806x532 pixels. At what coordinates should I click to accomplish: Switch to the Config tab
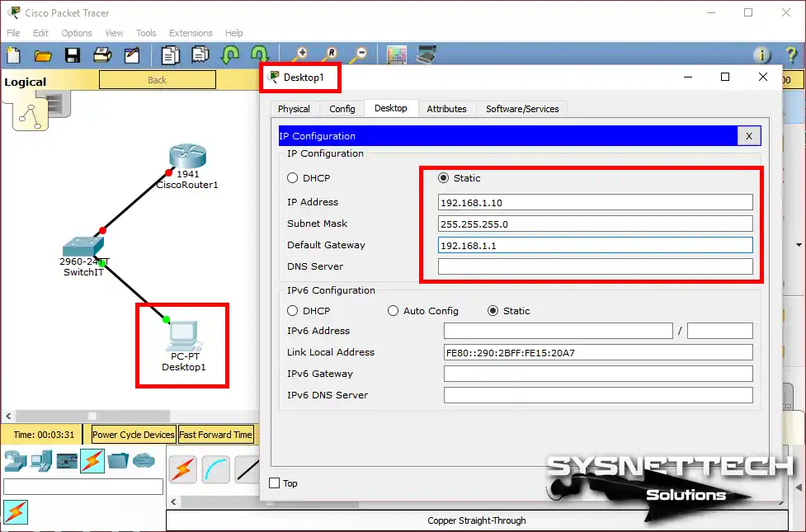[342, 108]
